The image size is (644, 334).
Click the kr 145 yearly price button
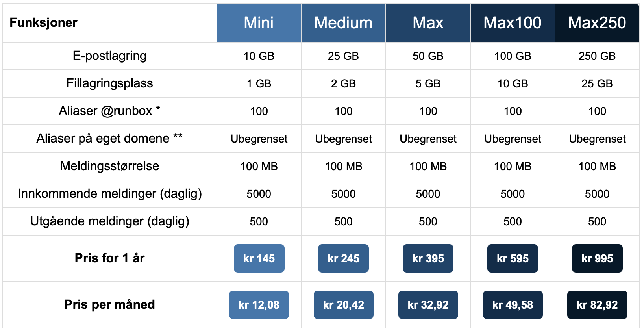tap(259, 258)
